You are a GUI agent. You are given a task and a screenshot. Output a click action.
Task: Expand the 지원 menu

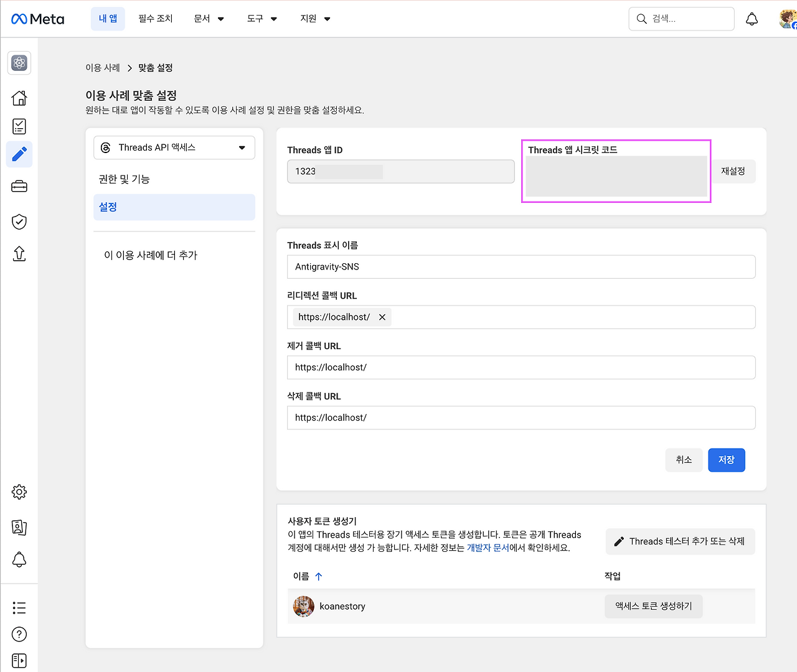coord(315,19)
